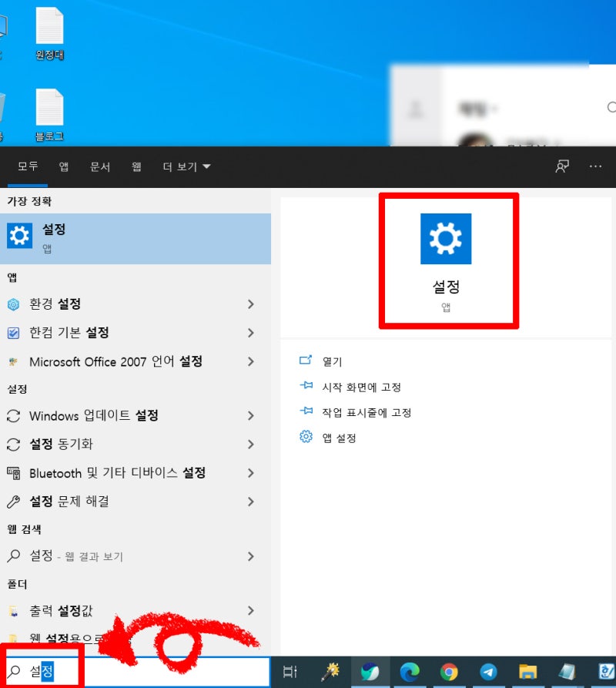
Task: Open 한컴 기본 설정 app result
Action: (x=135, y=333)
